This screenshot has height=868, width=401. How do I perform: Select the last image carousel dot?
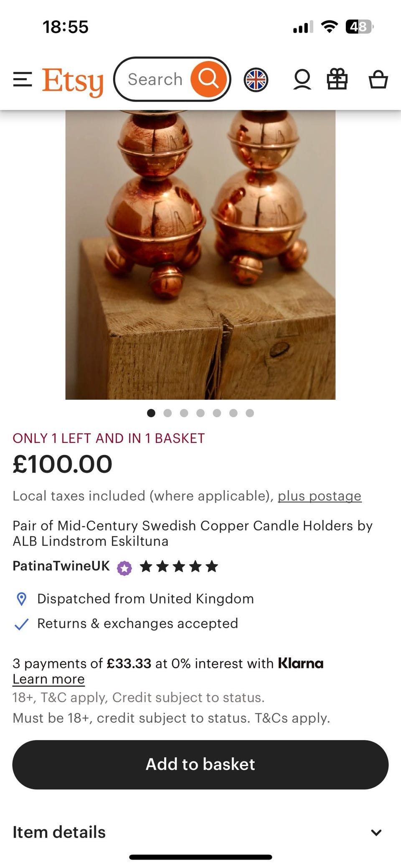250,413
